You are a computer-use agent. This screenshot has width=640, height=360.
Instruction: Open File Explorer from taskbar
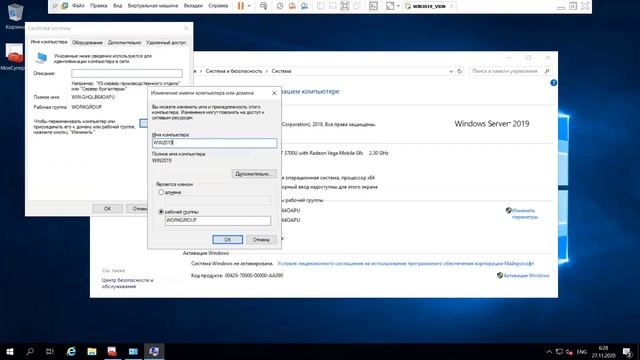[x=92, y=351]
